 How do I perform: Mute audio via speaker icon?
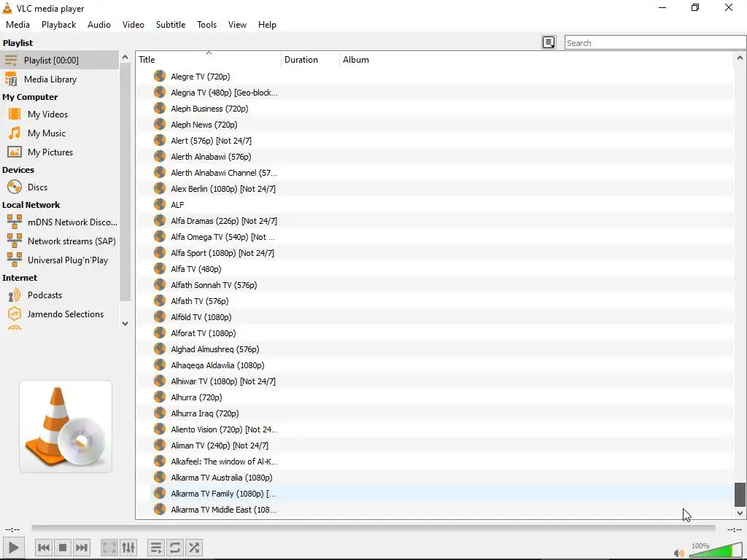tap(678, 553)
